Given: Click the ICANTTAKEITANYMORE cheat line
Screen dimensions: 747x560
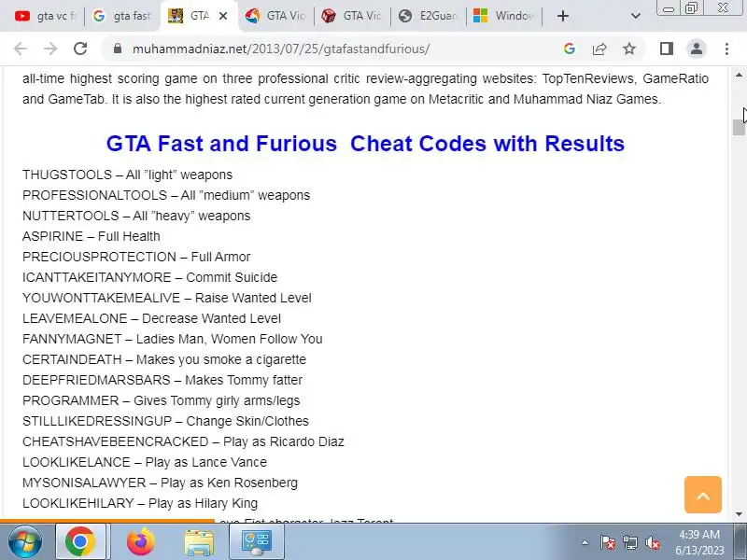Looking at the screenshot, I should pyautogui.click(x=149, y=277).
